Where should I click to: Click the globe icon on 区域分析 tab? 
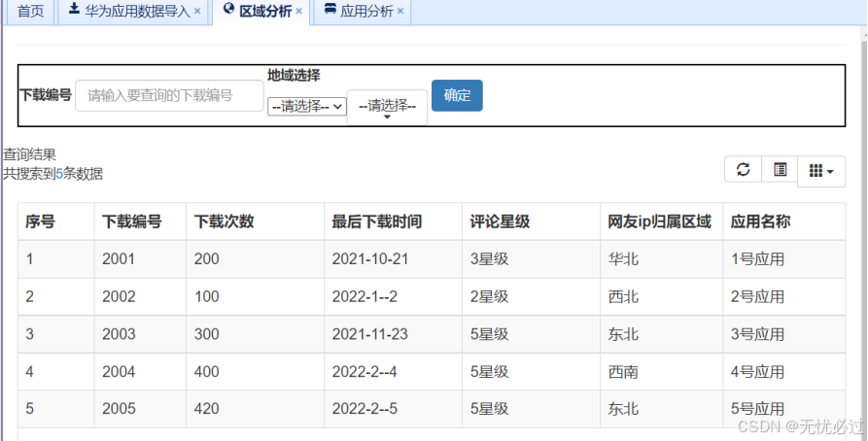click(x=228, y=9)
